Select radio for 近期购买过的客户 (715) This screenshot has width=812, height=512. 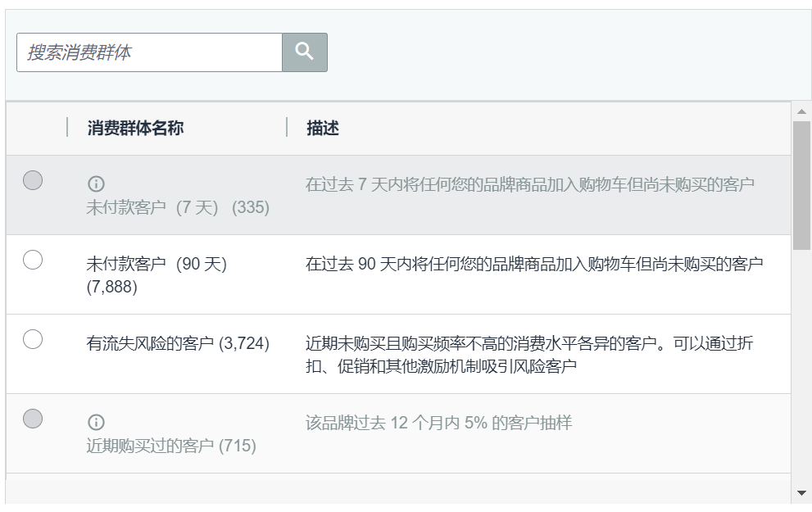tap(33, 419)
